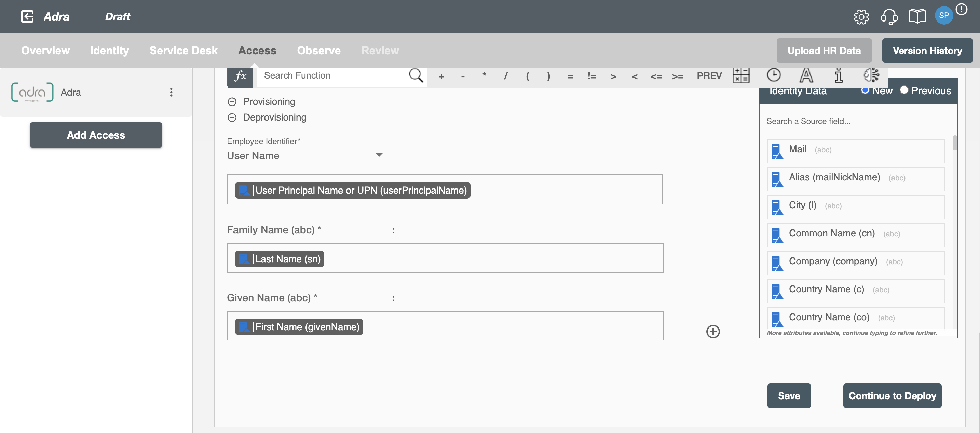
Task: Open the info functions icon
Action: click(x=839, y=75)
